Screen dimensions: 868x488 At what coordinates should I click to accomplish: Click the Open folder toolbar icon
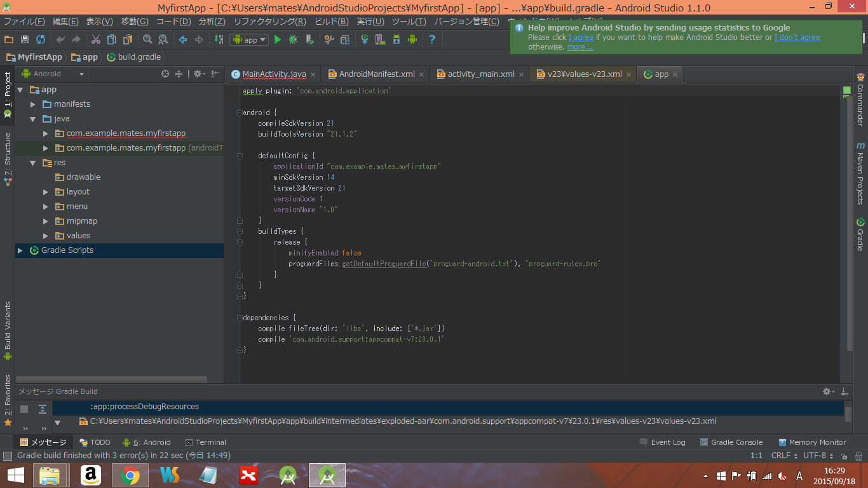(9, 39)
